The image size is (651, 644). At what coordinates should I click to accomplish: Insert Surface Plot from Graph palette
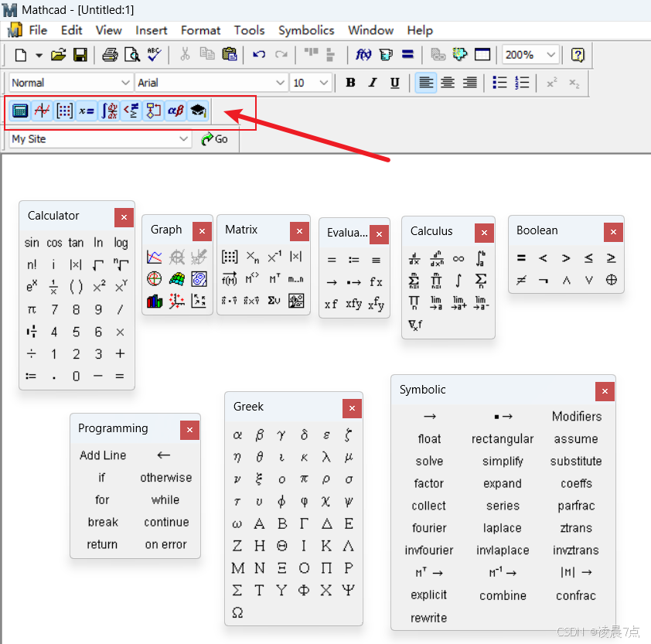click(x=177, y=278)
